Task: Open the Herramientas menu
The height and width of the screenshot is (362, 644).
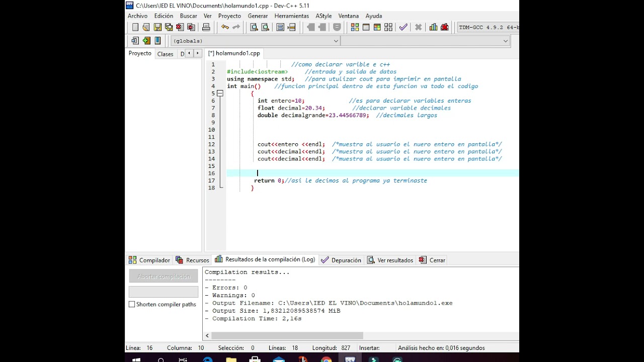Action: pos(292,16)
